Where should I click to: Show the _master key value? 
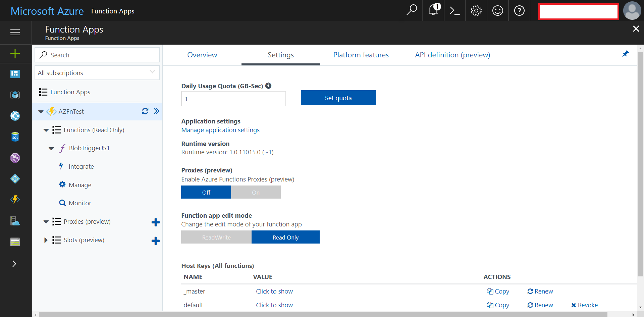click(x=274, y=291)
